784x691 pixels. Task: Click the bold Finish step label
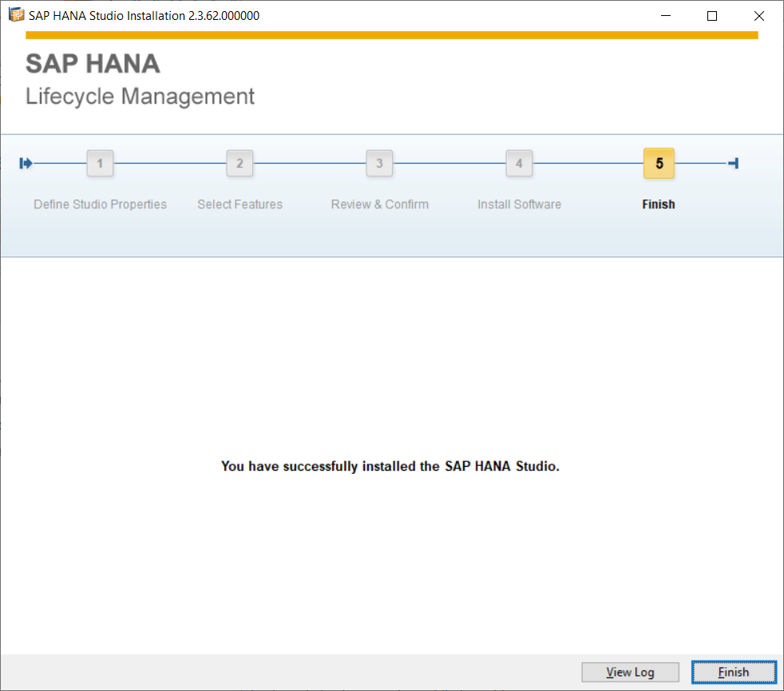pyautogui.click(x=658, y=204)
